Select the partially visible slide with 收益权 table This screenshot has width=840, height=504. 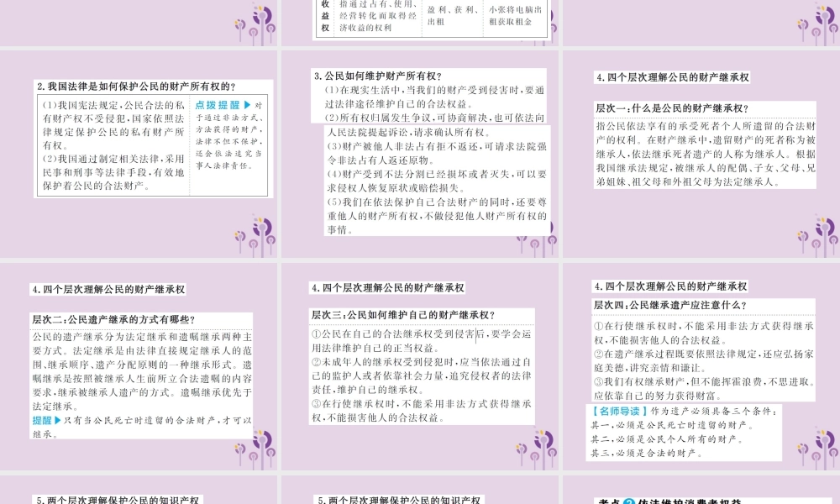point(419,23)
